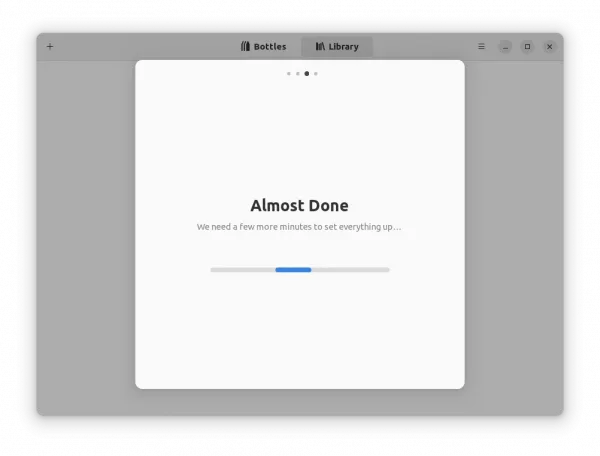Jump to second onboarding page dot
Screen dimensions: 600x456
tap(298, 73)
